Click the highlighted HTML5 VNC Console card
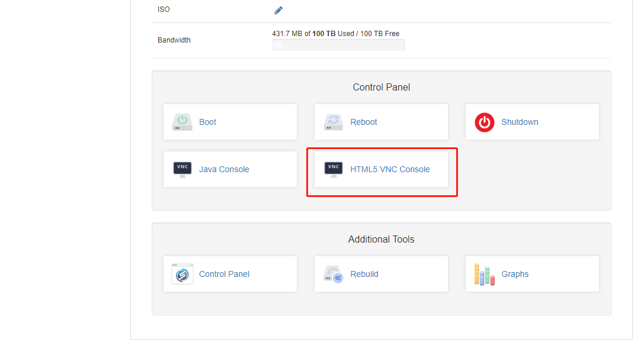The width and height of the screenshot is (644, 355). pos(382,172)
